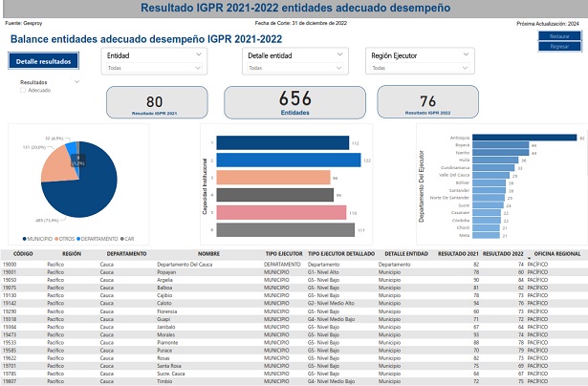Screen dimensions: 588x386
Task: Select the 'Guapi' name cell
Action: coord(163,319)
